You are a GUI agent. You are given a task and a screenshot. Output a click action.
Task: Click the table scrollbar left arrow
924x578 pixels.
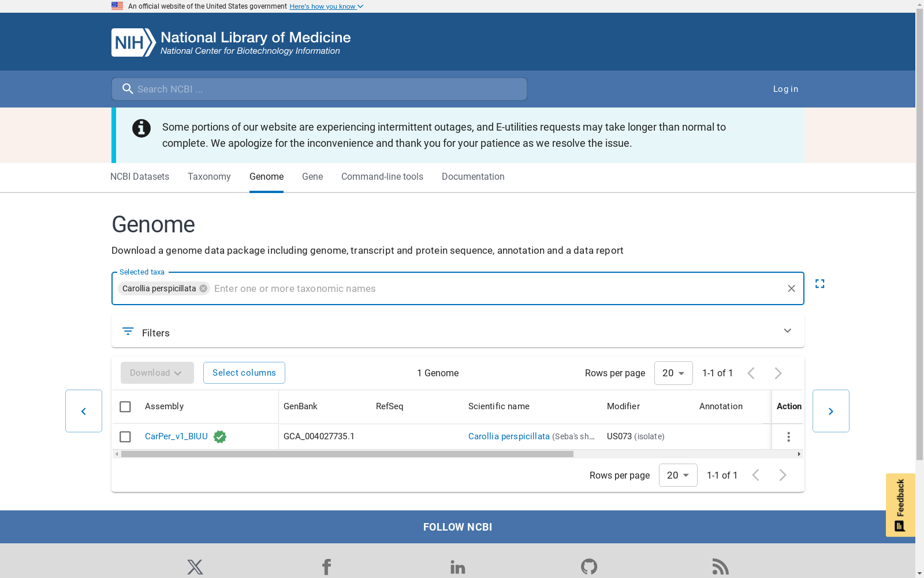117,454
